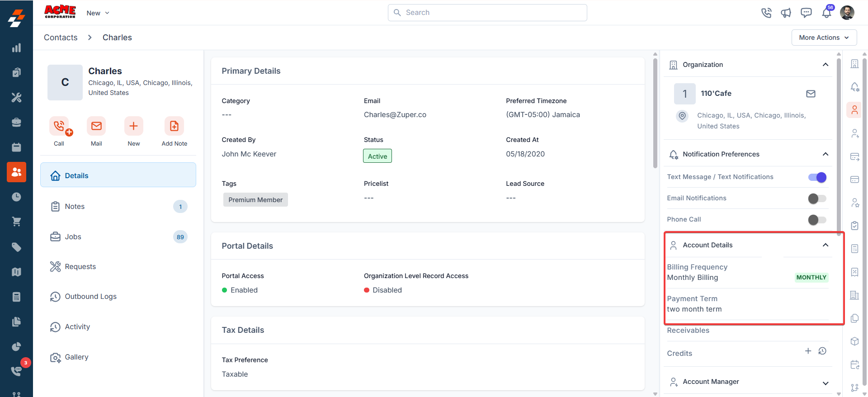Collapse the Organization section
Screen dimensions: 868x397
(x=825, y=65)
